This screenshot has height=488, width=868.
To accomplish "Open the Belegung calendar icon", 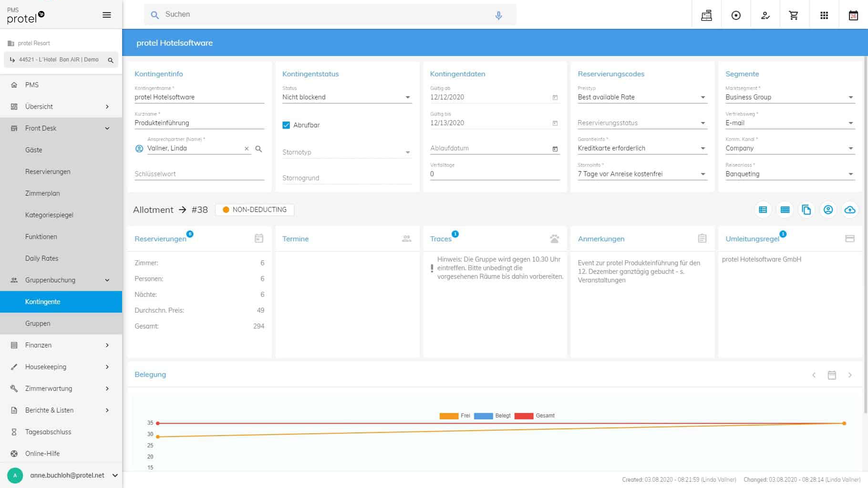I will point(832,375).
